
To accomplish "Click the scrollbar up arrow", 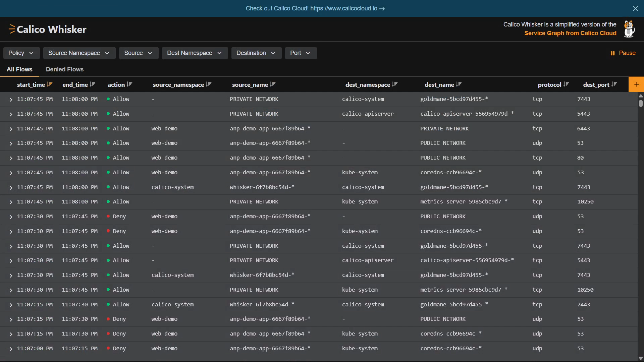I will pos(641,96).
